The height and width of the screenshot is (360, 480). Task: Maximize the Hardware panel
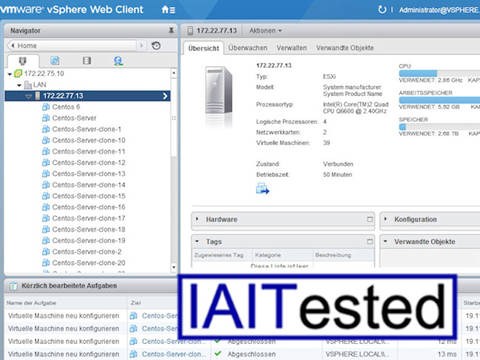tap(370, 219)
